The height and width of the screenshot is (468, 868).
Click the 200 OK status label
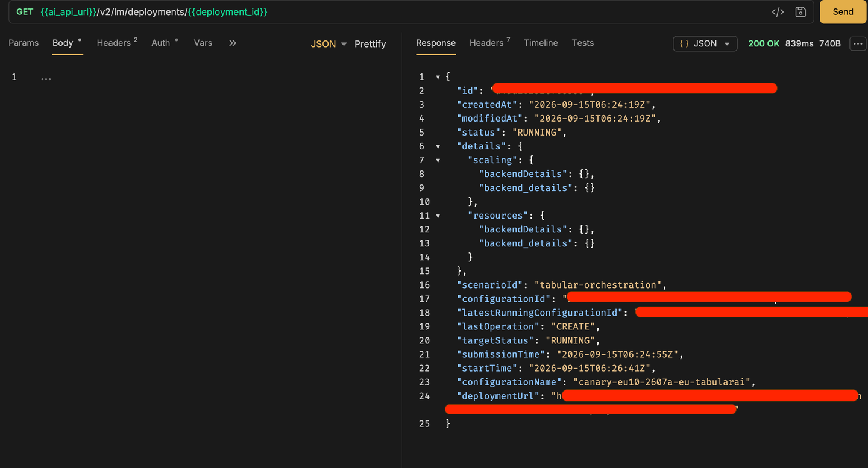[x=764, y=43]
